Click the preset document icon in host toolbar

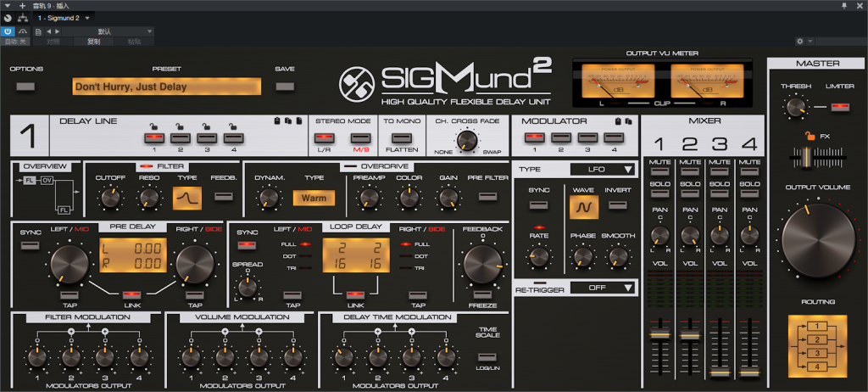(39, 31)
